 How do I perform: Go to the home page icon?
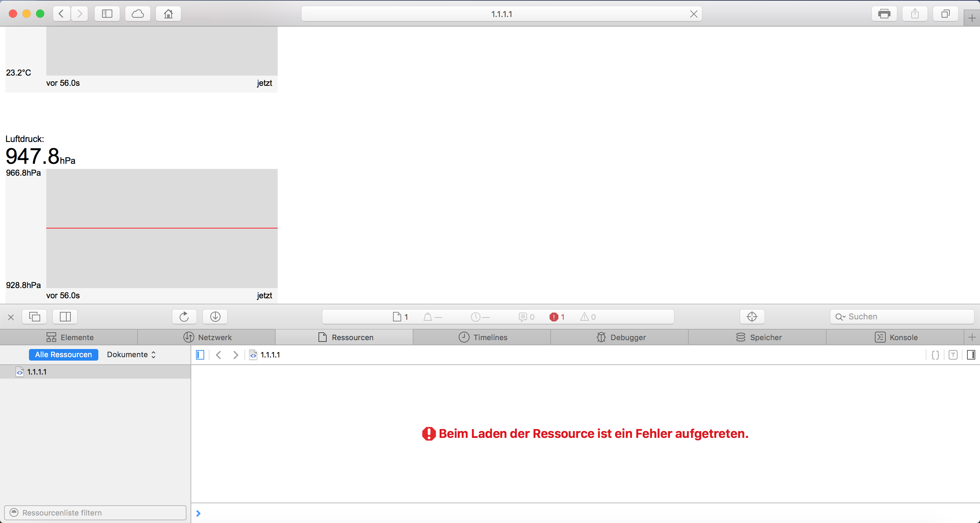point(168,14)
